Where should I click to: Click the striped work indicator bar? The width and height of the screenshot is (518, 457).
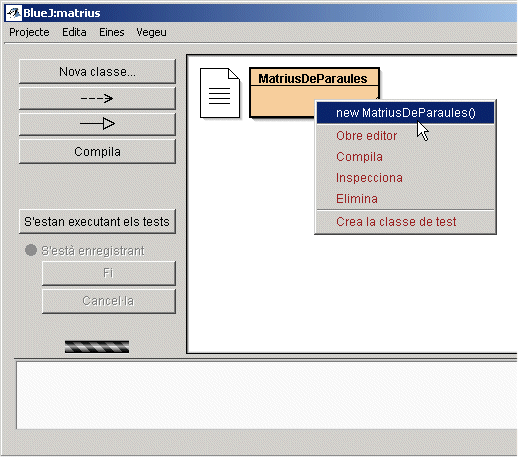point(97,347)
